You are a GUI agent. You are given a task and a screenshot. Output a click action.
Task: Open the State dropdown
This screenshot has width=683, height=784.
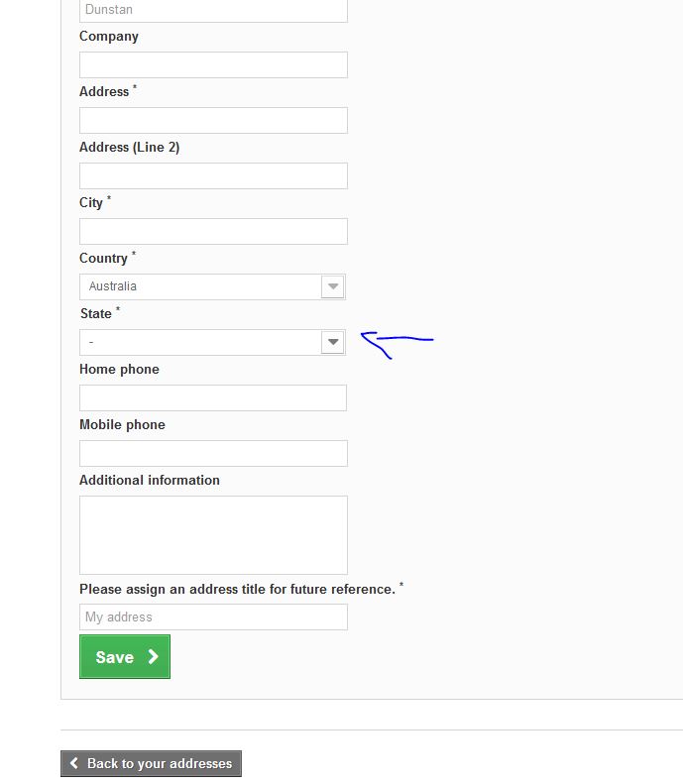pyautogui.click(x=212, y=342)
